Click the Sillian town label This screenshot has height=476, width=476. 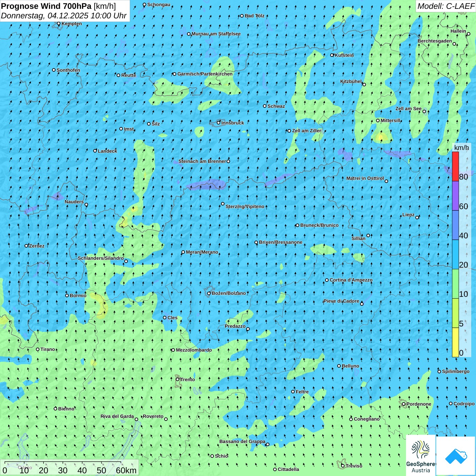[x=358, y=238]
